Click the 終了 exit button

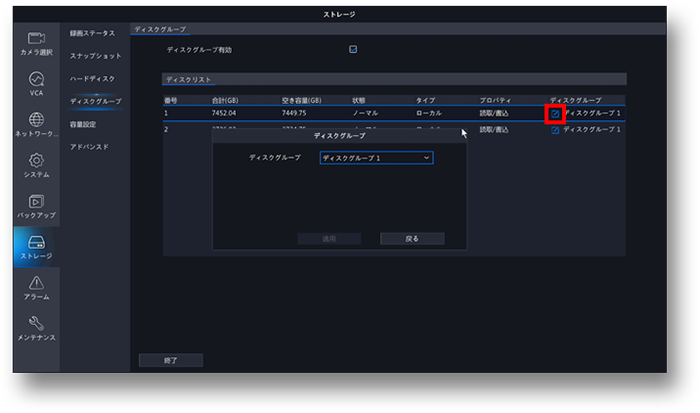(170, 360)
